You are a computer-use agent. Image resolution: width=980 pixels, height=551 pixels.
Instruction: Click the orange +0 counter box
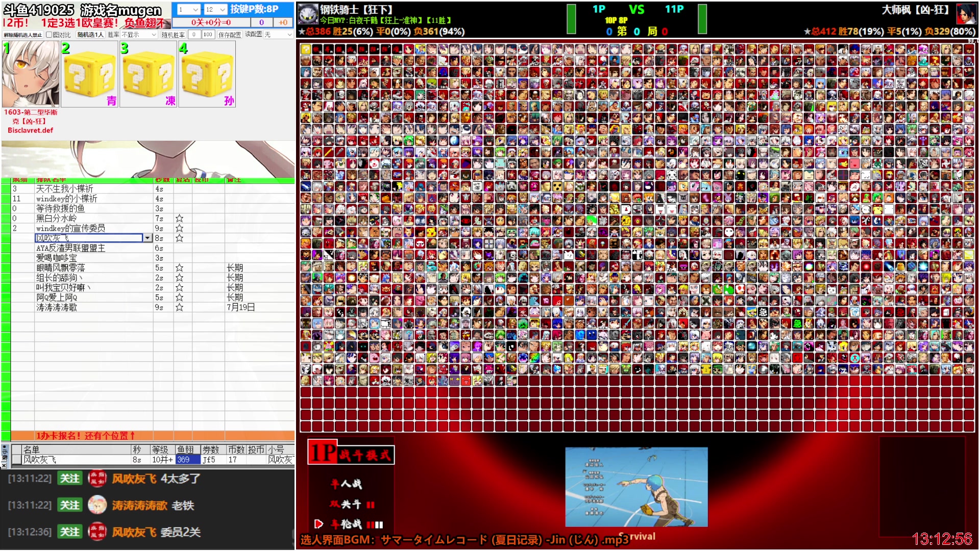[283, 22]
